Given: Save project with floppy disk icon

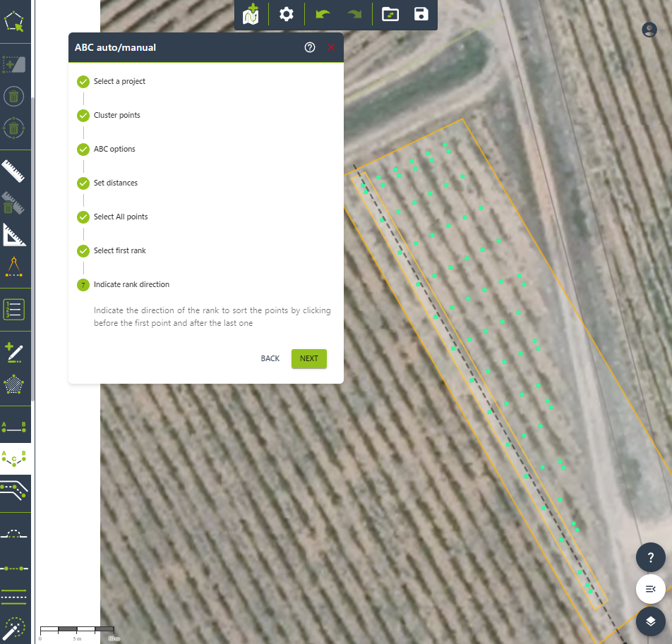Looking at the screenshot, I should 421,14.
